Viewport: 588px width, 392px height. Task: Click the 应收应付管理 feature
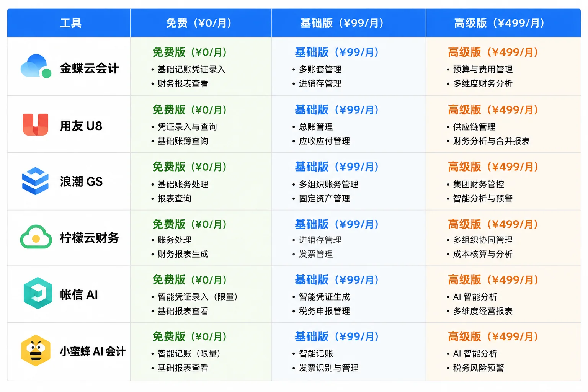[x=324, y=141]
